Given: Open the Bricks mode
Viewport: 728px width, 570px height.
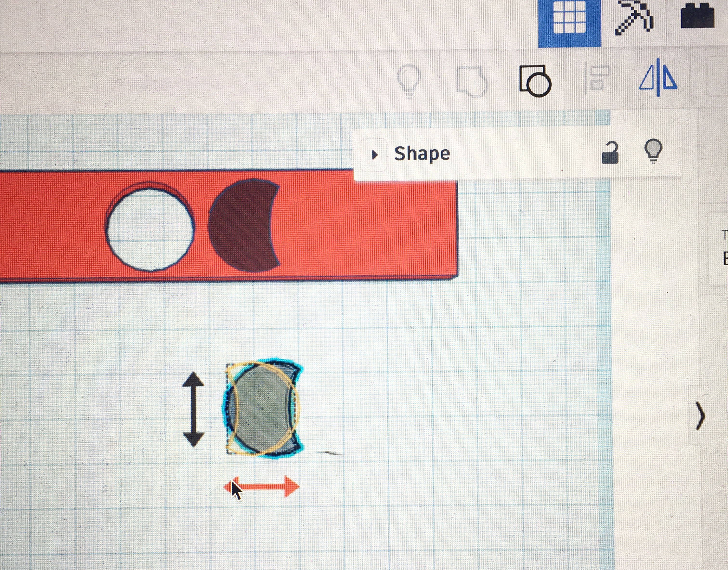Looking at the screenshot, I should point(698,16).
